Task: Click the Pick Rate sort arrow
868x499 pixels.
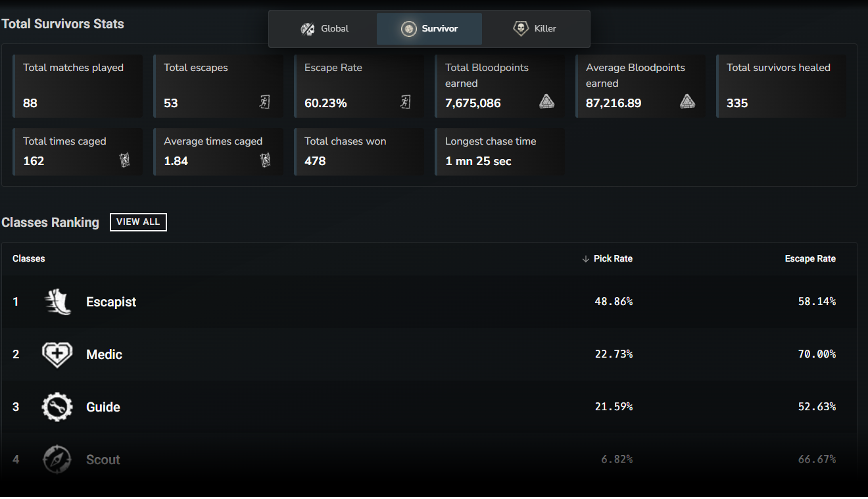Action: [585, 259]
